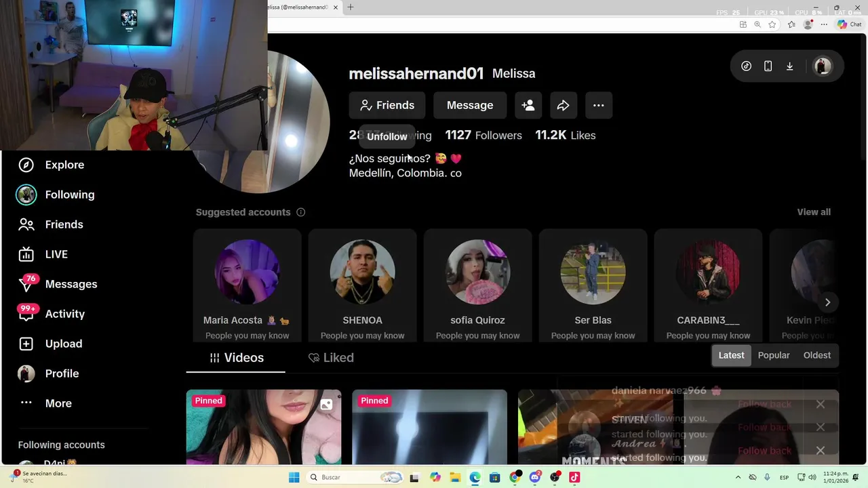The height and width of the screenshot is (488, 868).
Task: Open Maria Acosta suggested account
Action: [x=247, y=285]
